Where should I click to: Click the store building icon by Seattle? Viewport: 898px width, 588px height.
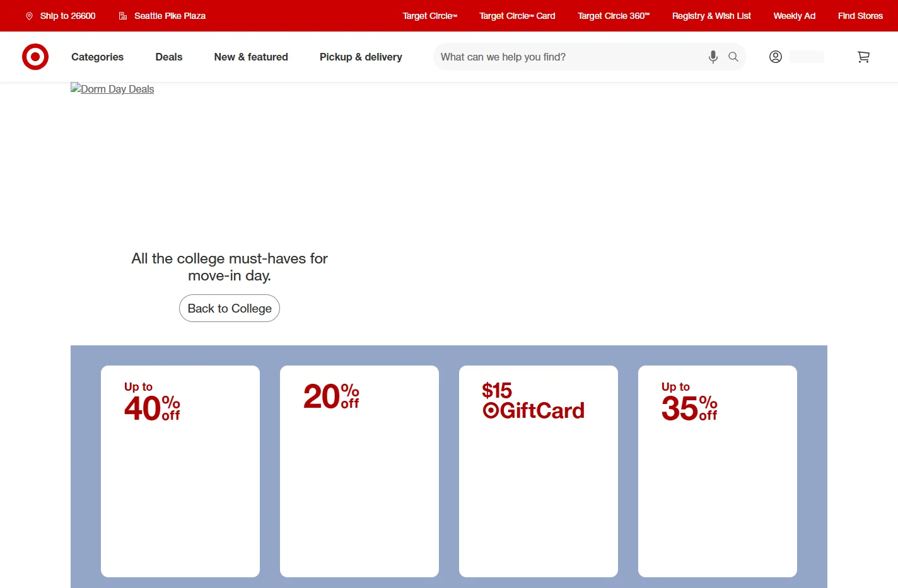point(123,16)
